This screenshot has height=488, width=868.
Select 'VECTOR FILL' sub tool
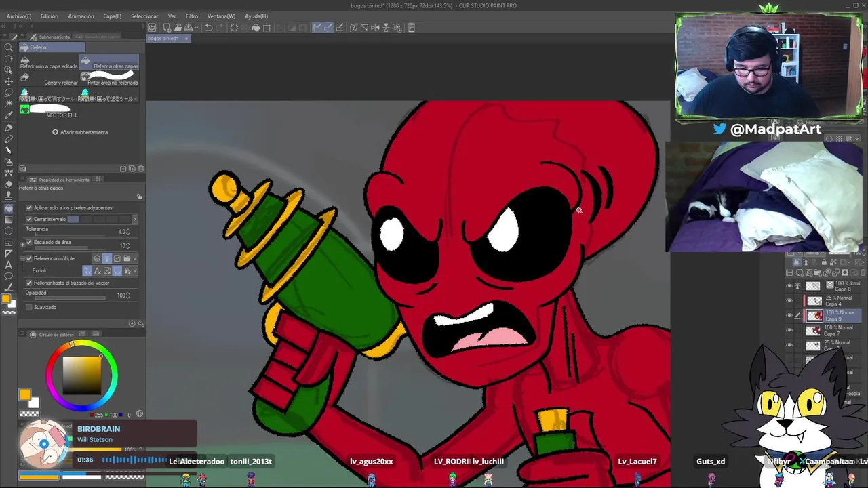49,112
